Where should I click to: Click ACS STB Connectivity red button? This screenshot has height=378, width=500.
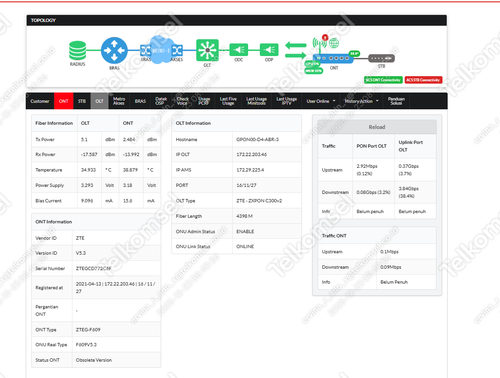tap(423, 80)
